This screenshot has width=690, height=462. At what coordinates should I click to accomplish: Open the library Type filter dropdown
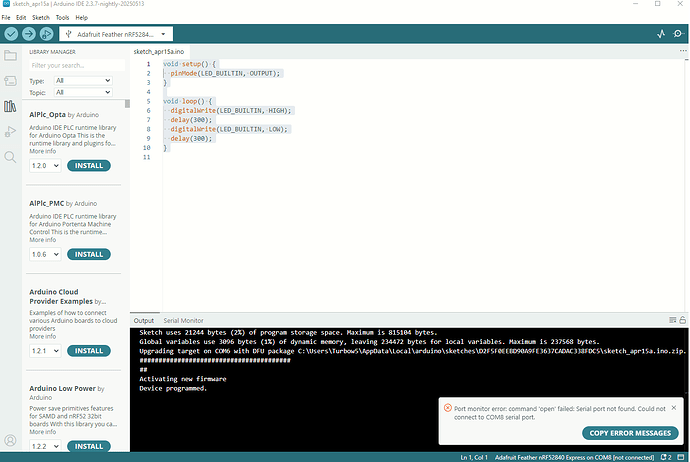click(82, 80)
